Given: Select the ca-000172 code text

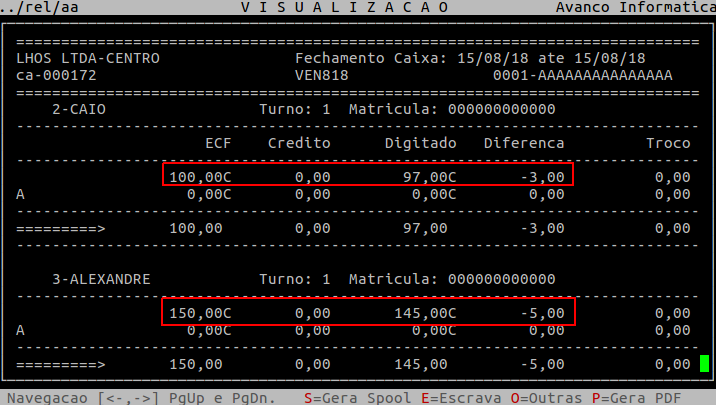Looking at the screenshot, I should (57, 75).
